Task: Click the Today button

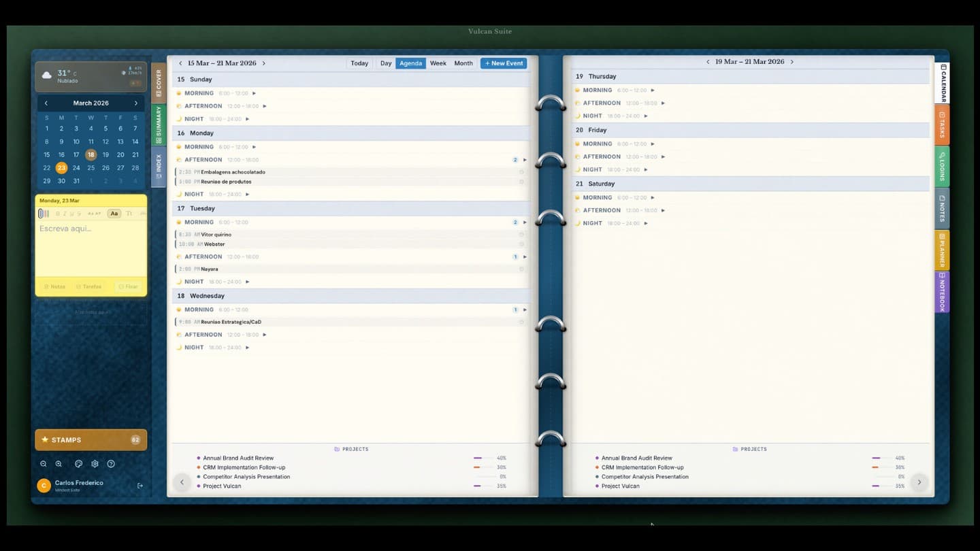Action: click(x=359, y=63)
